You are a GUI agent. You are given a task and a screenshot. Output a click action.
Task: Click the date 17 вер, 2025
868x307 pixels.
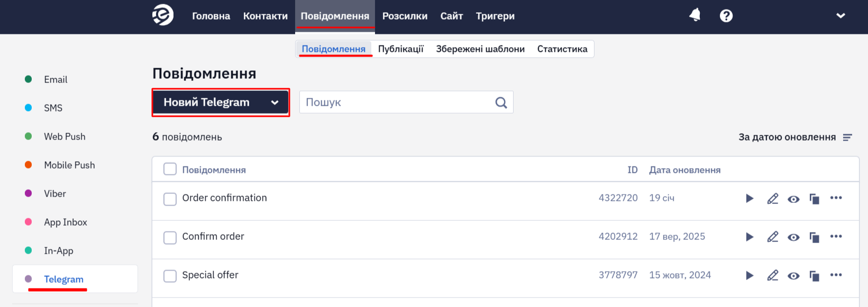click(x=677, y=237)
